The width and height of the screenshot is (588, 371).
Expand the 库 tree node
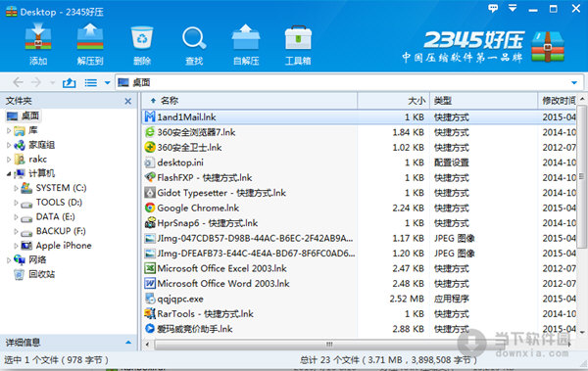click(x=9, y=131)
